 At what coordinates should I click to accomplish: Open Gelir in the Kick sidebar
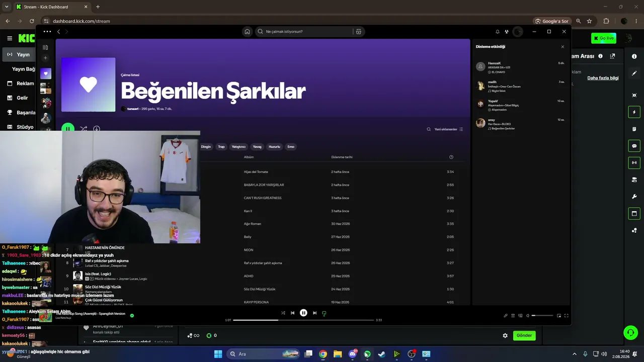pos(18,98)
